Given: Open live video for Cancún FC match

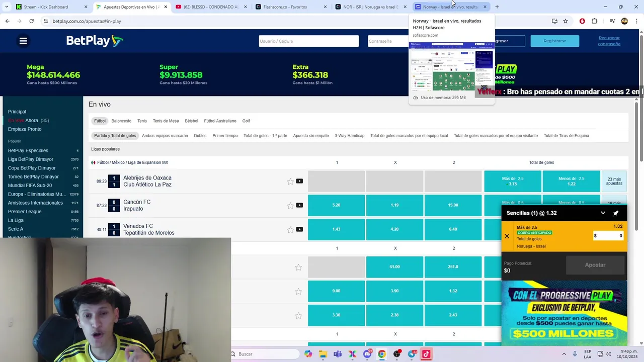Looking at the screenshot, I should point(299,205).
